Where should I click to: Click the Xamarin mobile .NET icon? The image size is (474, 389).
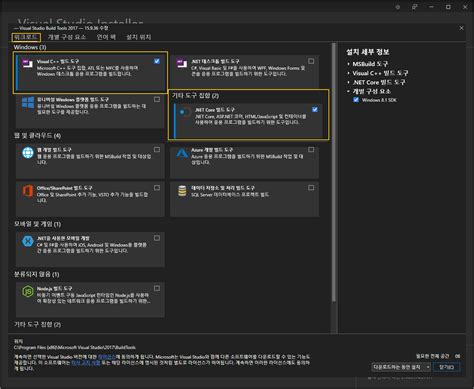28,241
